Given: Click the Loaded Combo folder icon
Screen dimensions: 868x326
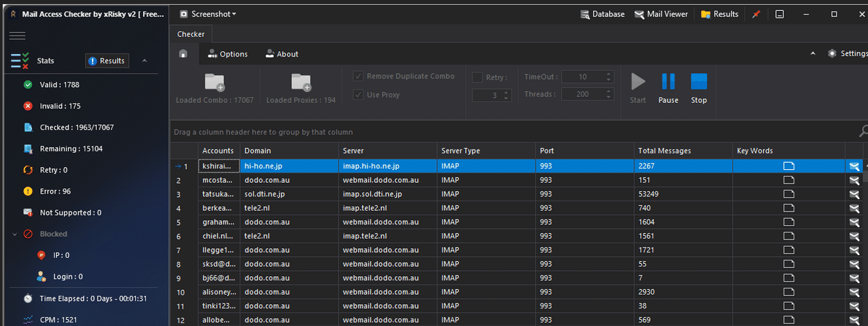Looking at the screenshot, I should pos(215,83).
